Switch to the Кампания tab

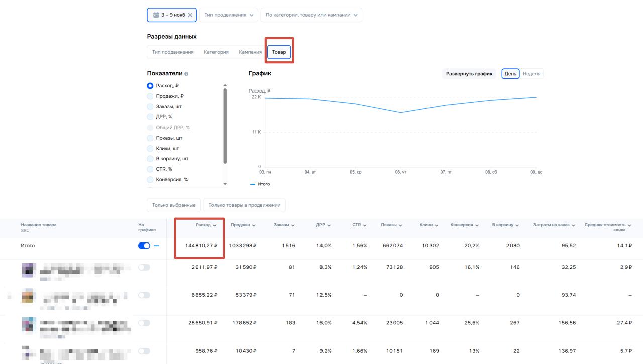[x=250, y=52]
